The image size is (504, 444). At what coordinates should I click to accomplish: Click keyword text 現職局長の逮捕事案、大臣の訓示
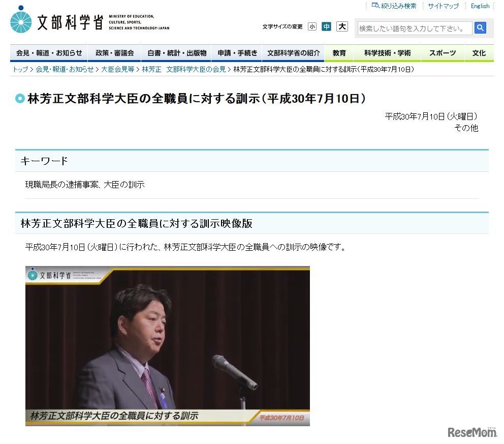(85, 184)
